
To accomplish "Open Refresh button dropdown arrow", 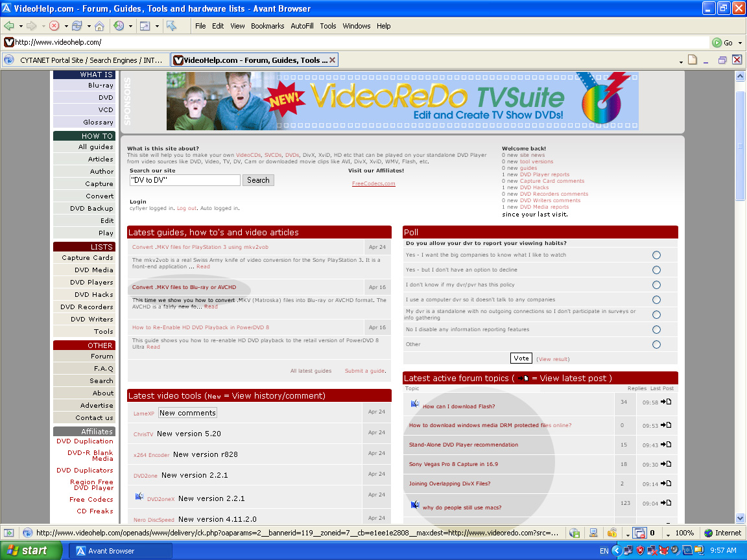I will point(89,26).
